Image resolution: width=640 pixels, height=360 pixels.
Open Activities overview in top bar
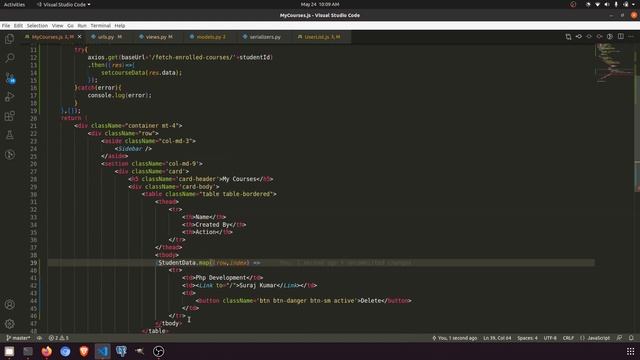click(x=14, y=4)
